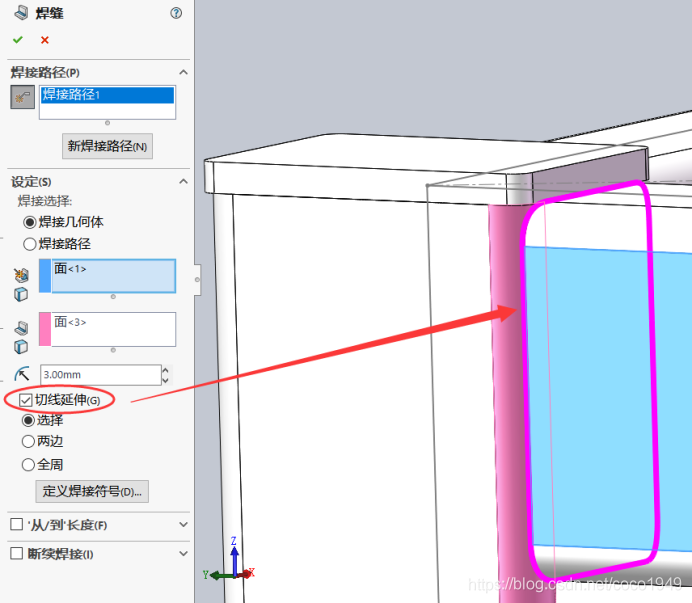This screenshot has height=603, width=692.
Task: Select the 全周 radio option
Action: pos(28,464)
